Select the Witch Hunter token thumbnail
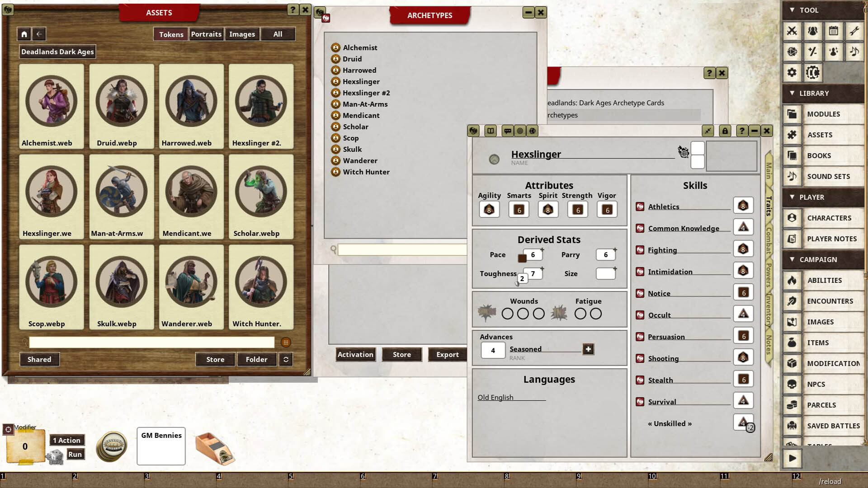 pyautogui.click(x=261, y=282)
